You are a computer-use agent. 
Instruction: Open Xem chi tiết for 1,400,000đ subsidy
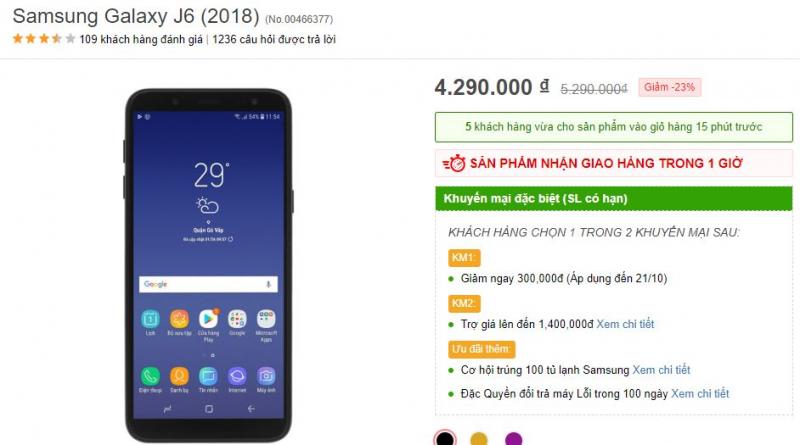coord(625,324)
